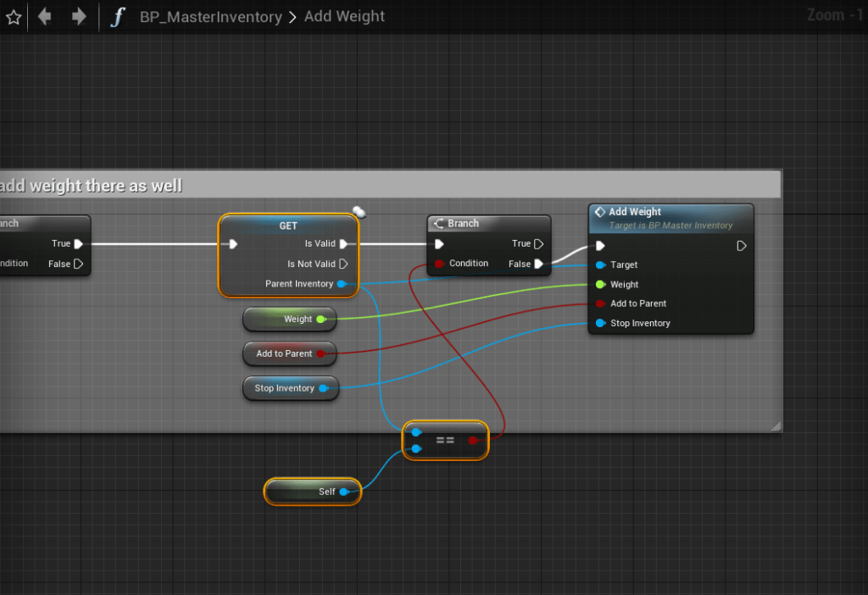The width and height of the screenshot is (868, 595).
Task: Click the Is Not Valid execution pin
Action: (343, 264)
